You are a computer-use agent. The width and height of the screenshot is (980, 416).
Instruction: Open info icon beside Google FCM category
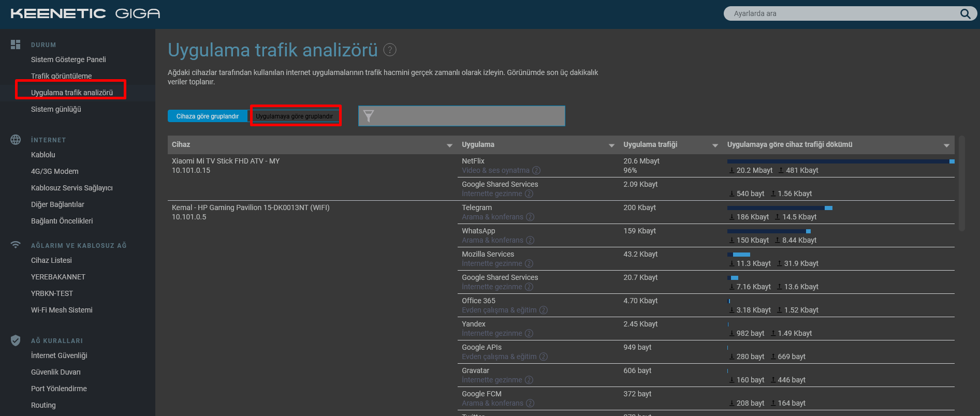530,403
